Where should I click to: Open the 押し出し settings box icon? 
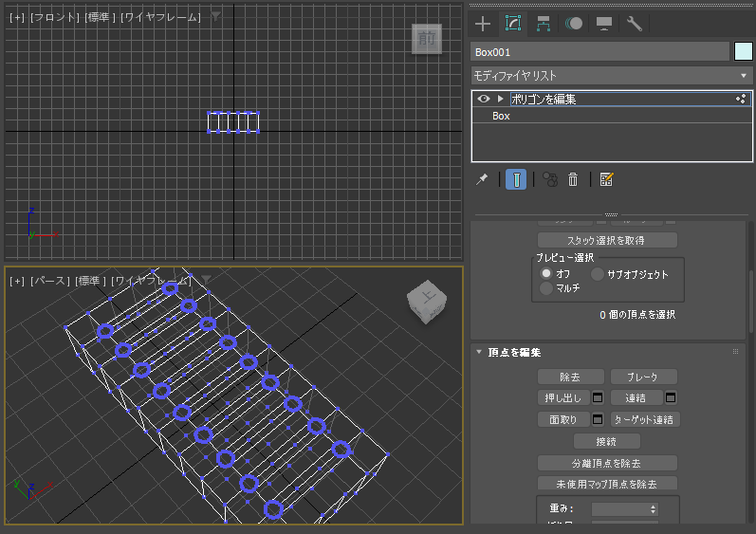click(x=598, y=398)
